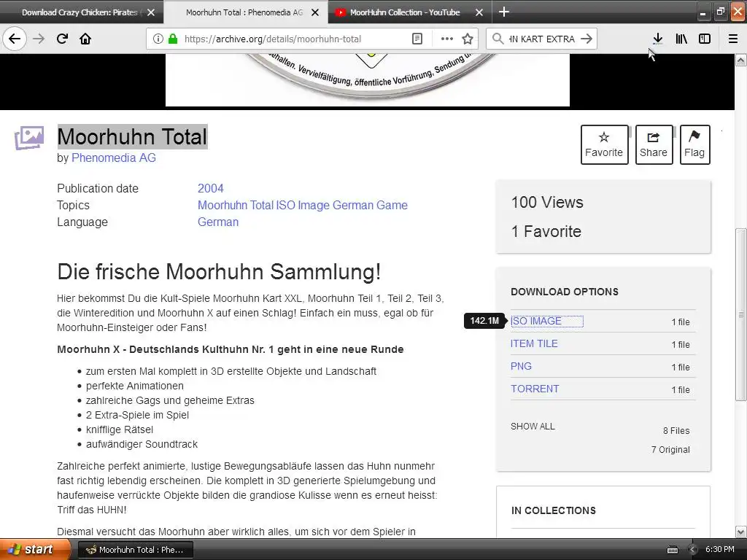Flag this item

click(694, 145)
